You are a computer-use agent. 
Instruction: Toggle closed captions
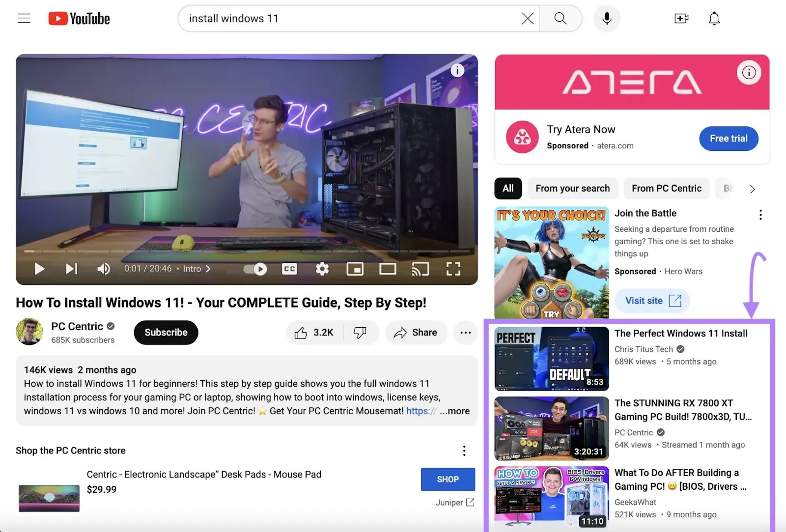(x=289, y=269)
